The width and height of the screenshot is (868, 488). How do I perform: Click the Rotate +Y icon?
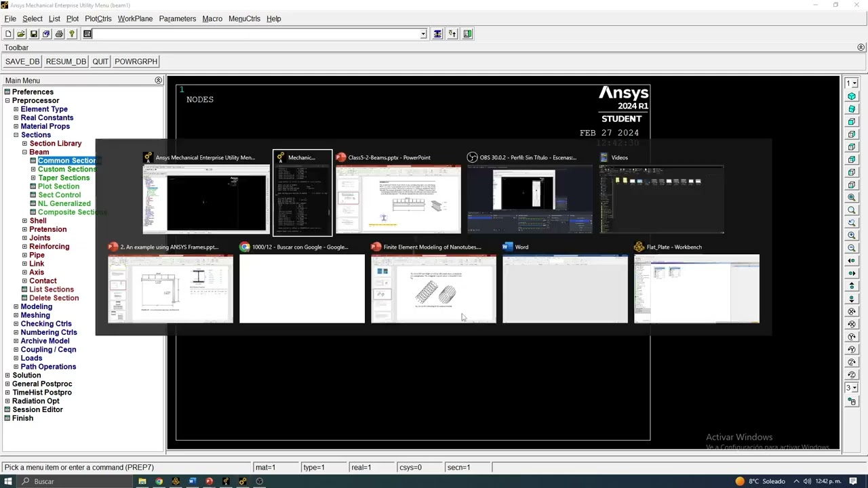coord(852,350)
